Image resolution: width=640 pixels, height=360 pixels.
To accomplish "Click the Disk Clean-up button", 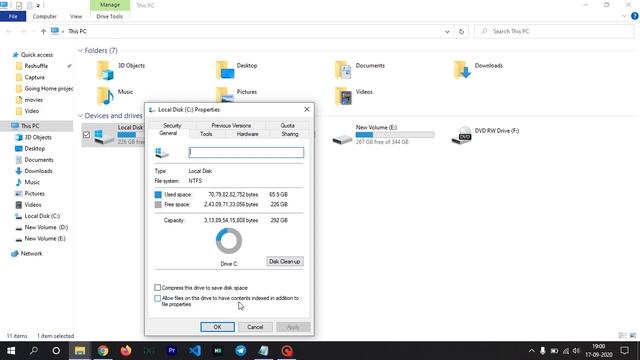I will [284, 261].
